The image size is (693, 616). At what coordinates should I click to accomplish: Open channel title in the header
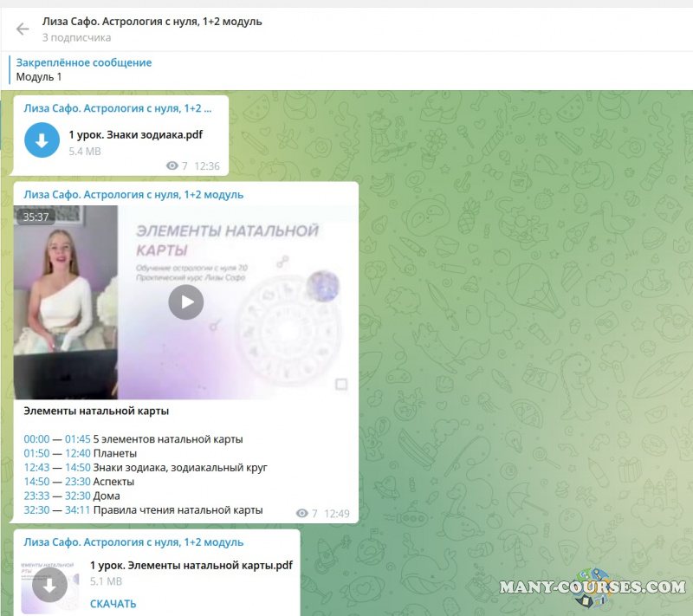[x=152, y=21]
